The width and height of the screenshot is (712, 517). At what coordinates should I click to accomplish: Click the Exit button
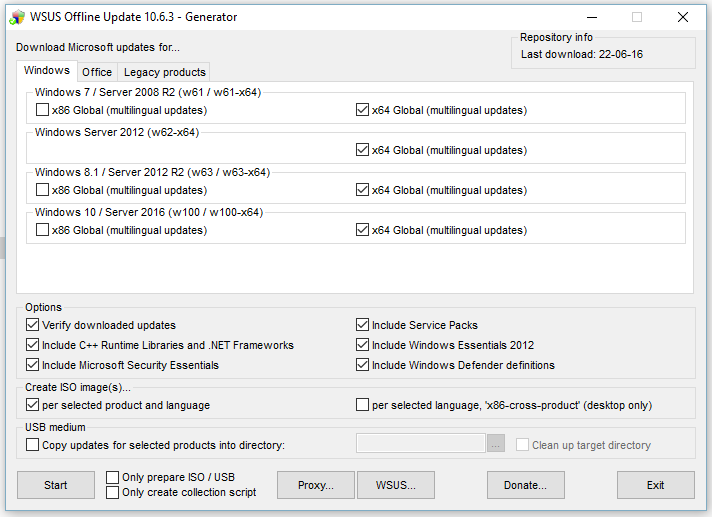[655, 485]
